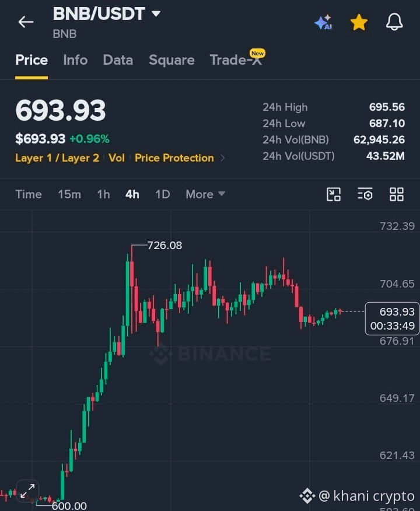Tap the 621.43 price axis label
This screenshot has width=420, height=511.
pos(397,455)
